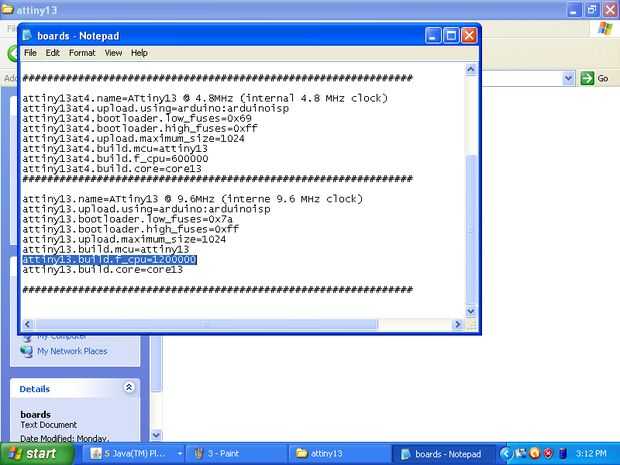Click the orange system tray icon

534,453
